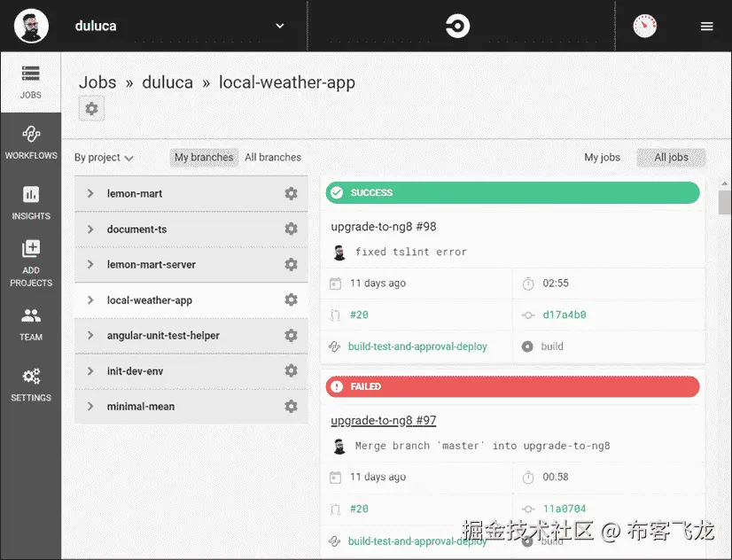The image size is (732, 560).
Task: Open settings gear for document-ts
Action: tap(292, 229)
